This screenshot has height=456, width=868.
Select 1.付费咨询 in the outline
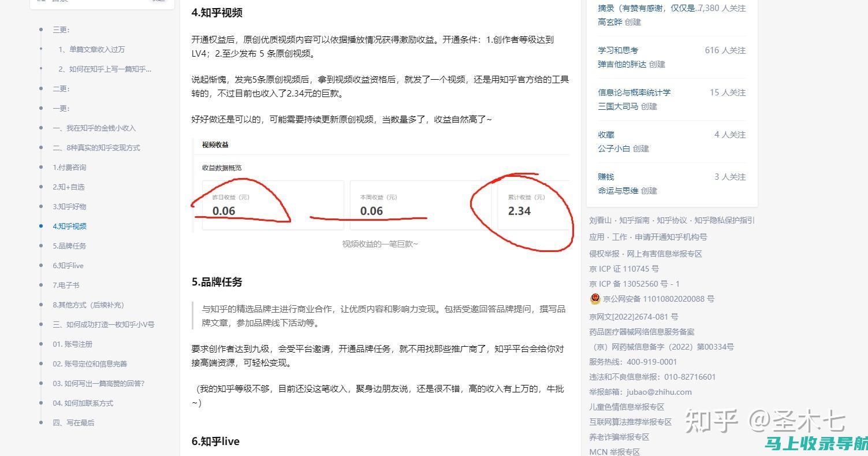[x=69, y=167]
